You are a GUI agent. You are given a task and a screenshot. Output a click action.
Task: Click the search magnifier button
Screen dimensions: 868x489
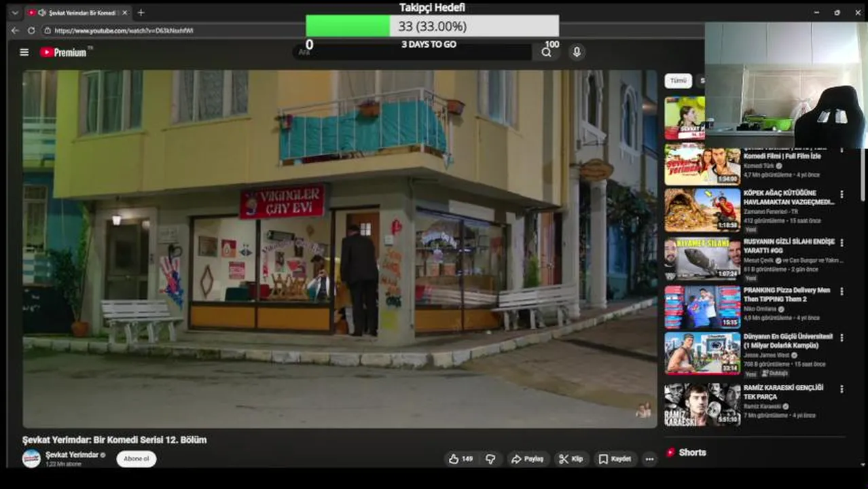pos(546,52)
